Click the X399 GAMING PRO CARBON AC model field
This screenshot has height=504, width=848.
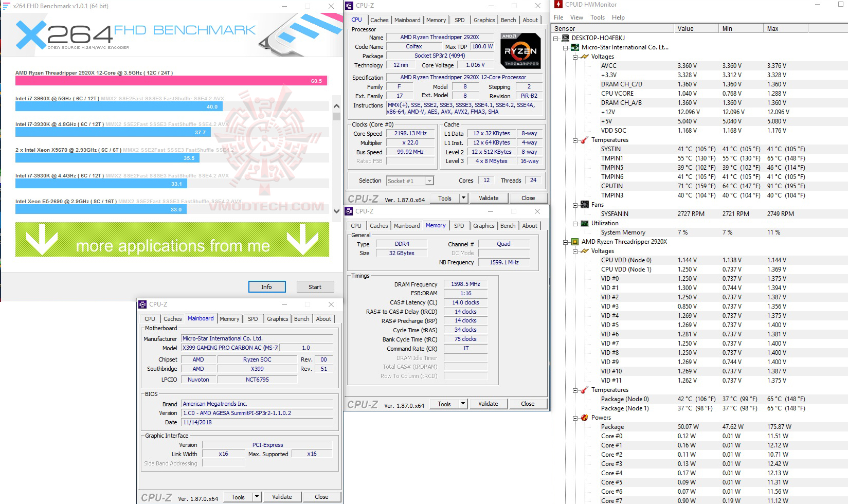pyautogui.click(x=230, y=348)
